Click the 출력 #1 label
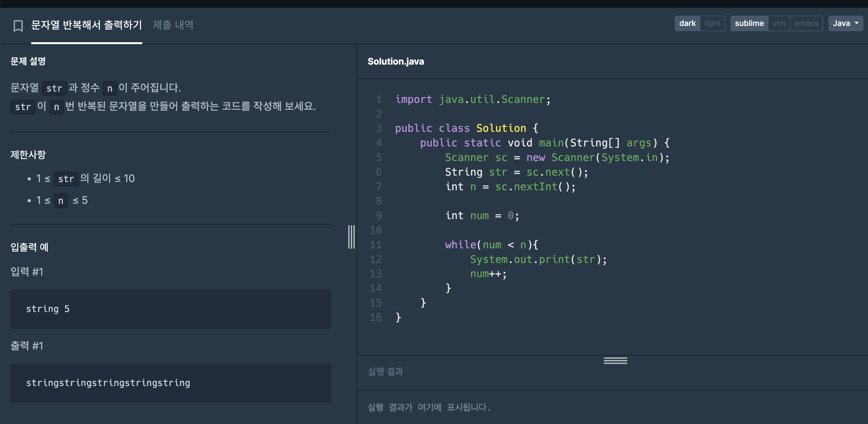868x424 pixels. 27,345
